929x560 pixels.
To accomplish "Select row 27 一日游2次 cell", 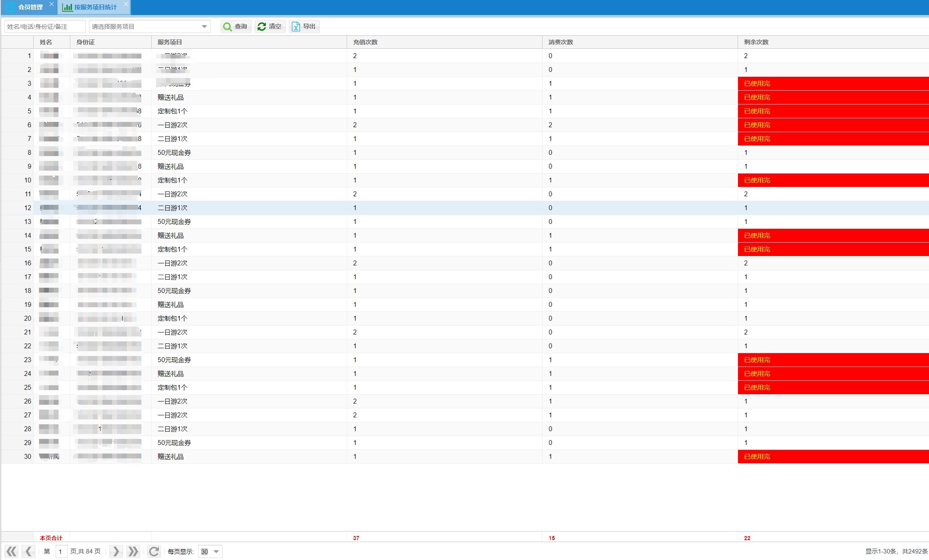I will tap(249, 415).
